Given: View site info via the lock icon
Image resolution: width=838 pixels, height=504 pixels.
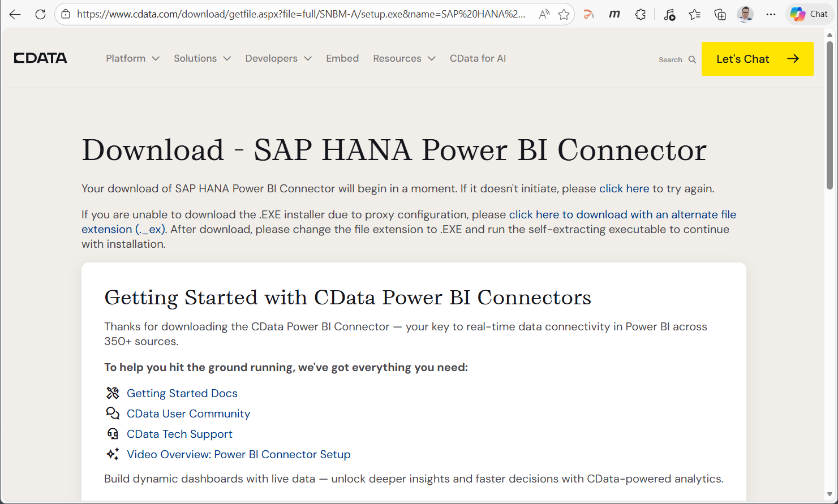Looking at the screenshot, I should pos(66,14).
